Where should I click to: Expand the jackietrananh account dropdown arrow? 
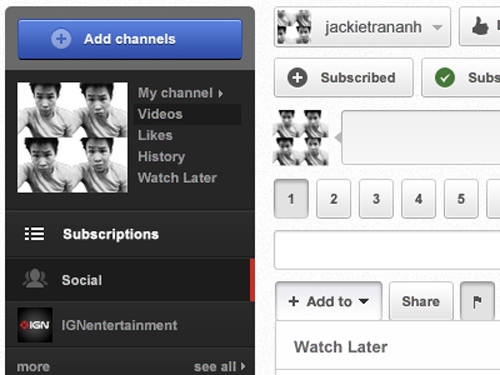(x=437, y=27)
